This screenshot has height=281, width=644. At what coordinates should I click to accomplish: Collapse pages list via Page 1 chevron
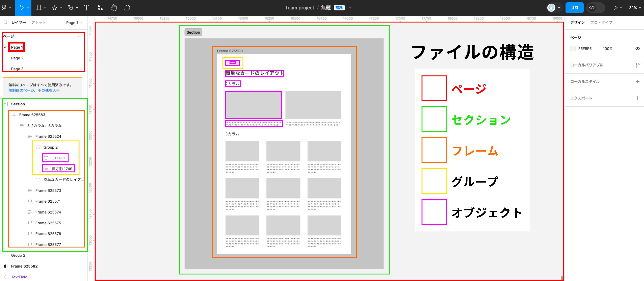81,22
